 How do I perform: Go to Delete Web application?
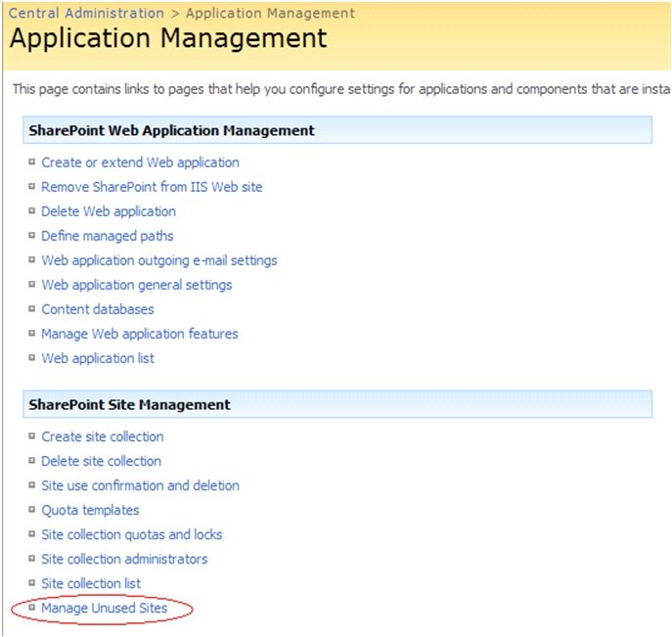tap(109, 211)
